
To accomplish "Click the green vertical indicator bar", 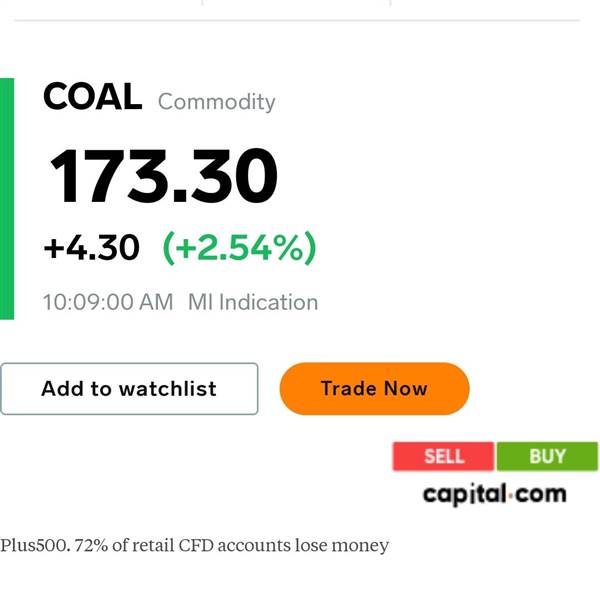I will click(x=7, y=199).
